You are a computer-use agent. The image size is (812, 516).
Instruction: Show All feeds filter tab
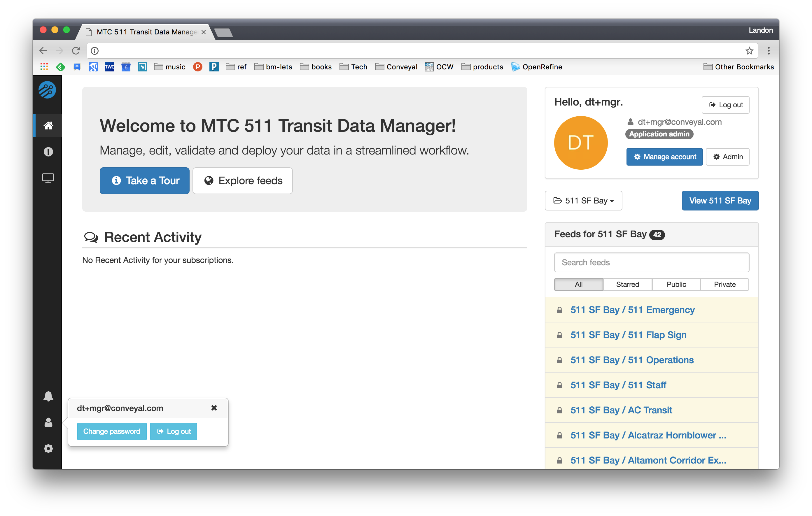(579, 284)
